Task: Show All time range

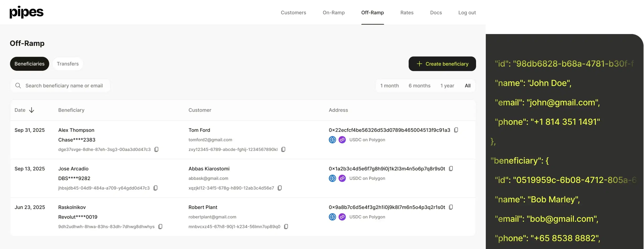Action: pos(467,86)
